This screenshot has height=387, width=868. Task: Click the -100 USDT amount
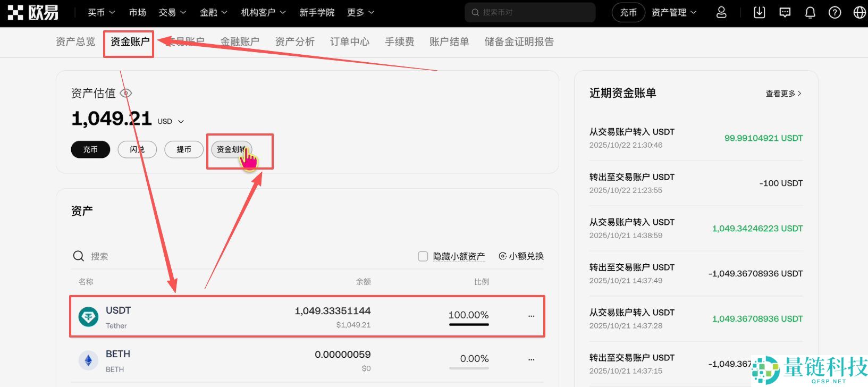(781, 183)
